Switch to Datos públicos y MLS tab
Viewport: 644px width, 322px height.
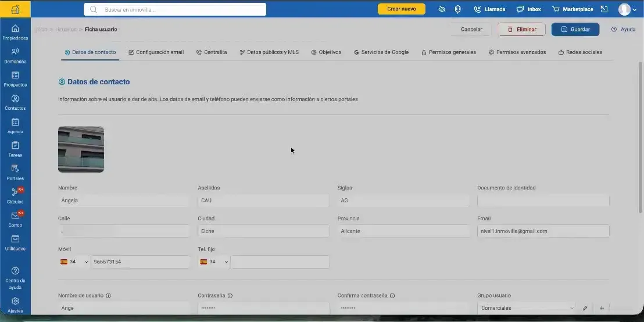[269, 52]
